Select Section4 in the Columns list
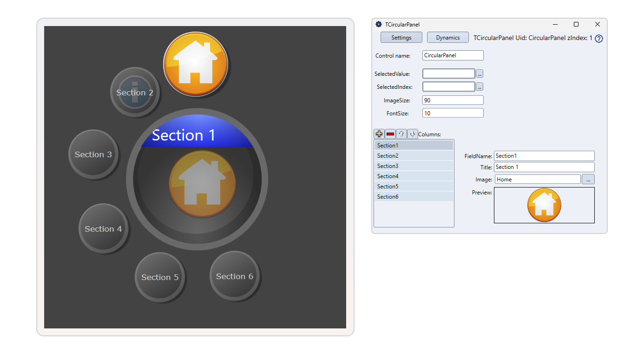644x354 pixels. click(413, 176)
